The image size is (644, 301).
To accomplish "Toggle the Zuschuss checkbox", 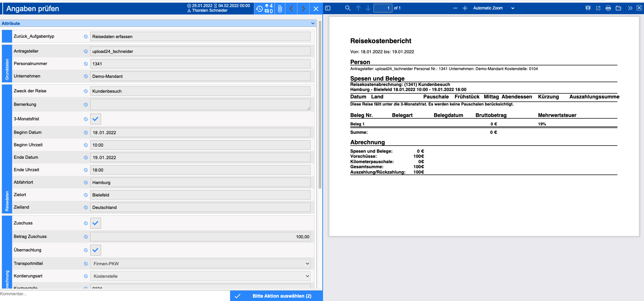I will click(96, 223).
